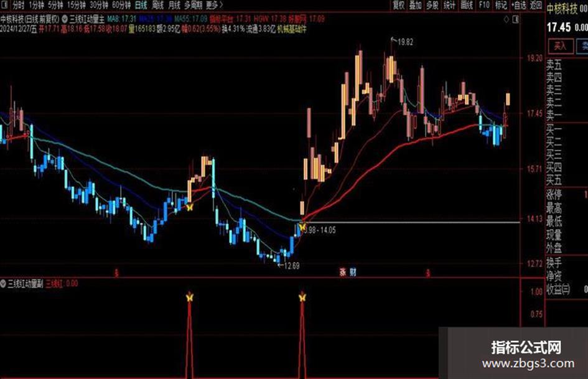Open the 多股 multi-stock view
This screenshot has width=588, height=379.
(x=432, y=5)
